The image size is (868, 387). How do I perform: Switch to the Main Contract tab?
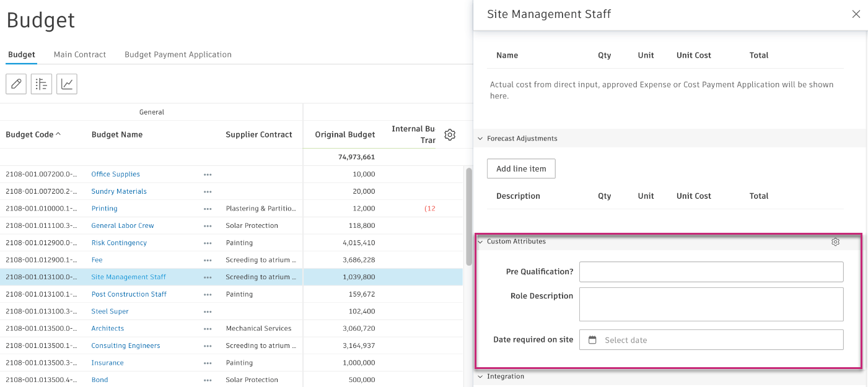pos(80,54)
